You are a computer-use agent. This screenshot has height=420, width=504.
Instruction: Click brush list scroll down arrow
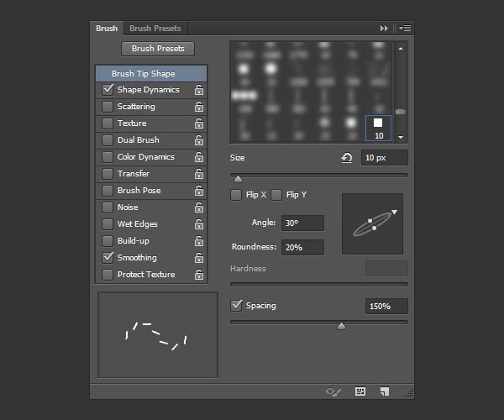[x=401, y=137]
